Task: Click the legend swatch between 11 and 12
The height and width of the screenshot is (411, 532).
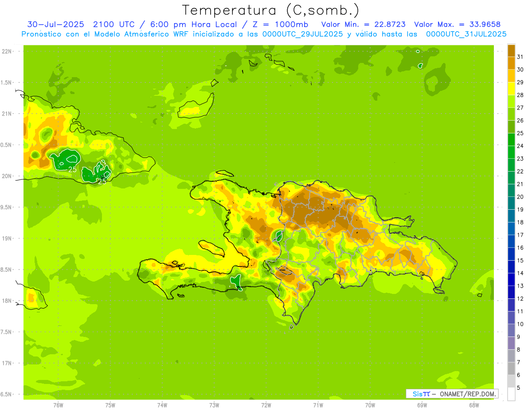Action: coord(511,305)
